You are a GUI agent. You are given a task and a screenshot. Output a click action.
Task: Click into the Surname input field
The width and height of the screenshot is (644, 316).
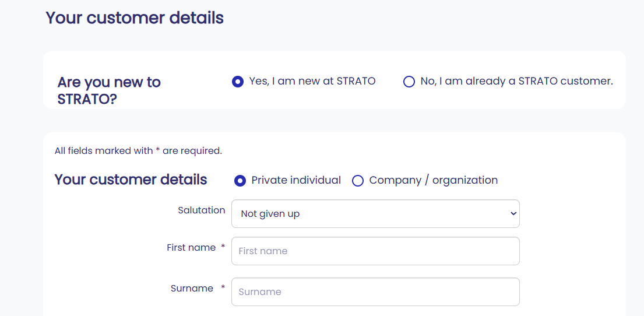coord(375,292)
